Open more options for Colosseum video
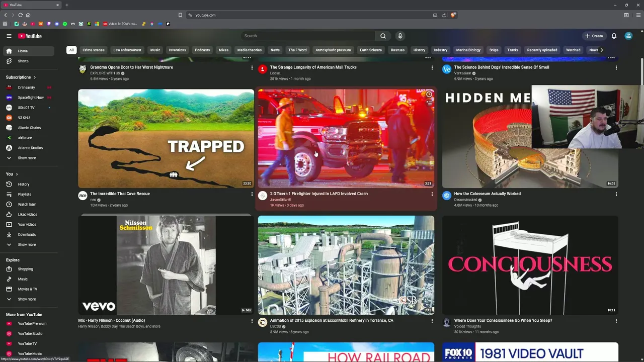Screen dimensions: 644x362 pos(616,194)
